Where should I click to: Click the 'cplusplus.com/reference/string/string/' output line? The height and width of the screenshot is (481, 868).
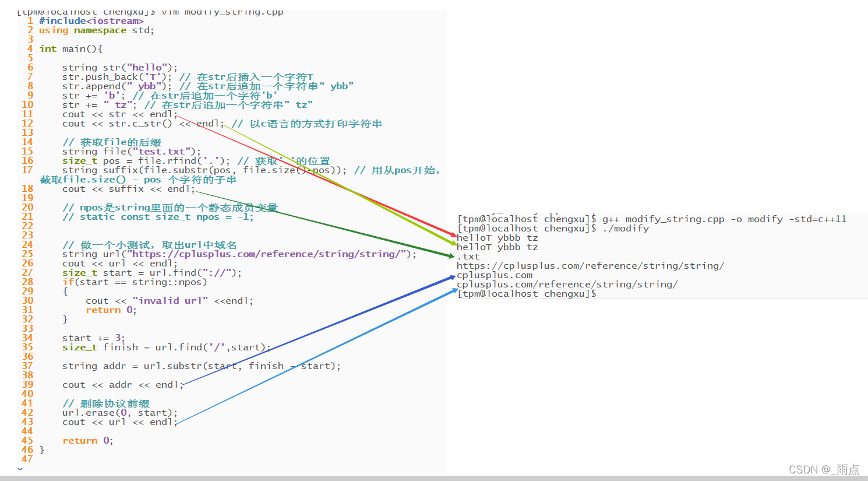[x=567, y=285]
